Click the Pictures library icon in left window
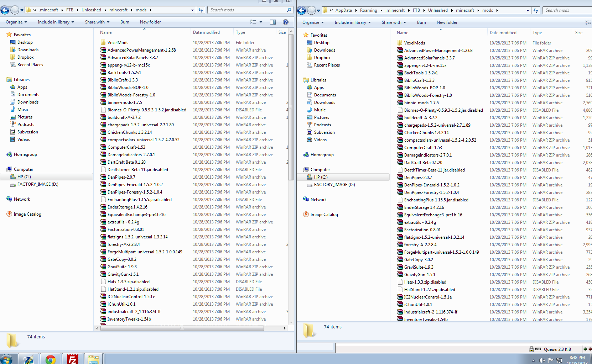The height and width of the screenshot is (364, 592). pos(13,117)
